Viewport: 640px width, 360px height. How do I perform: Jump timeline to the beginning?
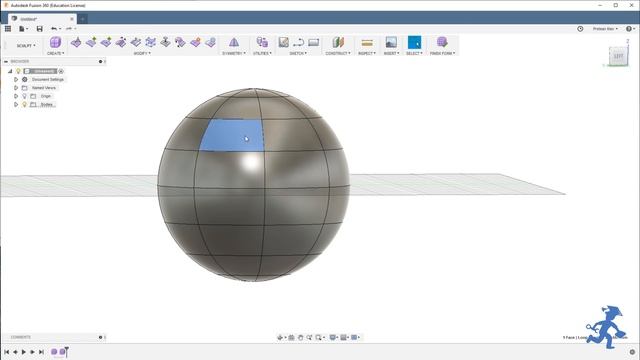pyautogui.click(x=7, y=352)
